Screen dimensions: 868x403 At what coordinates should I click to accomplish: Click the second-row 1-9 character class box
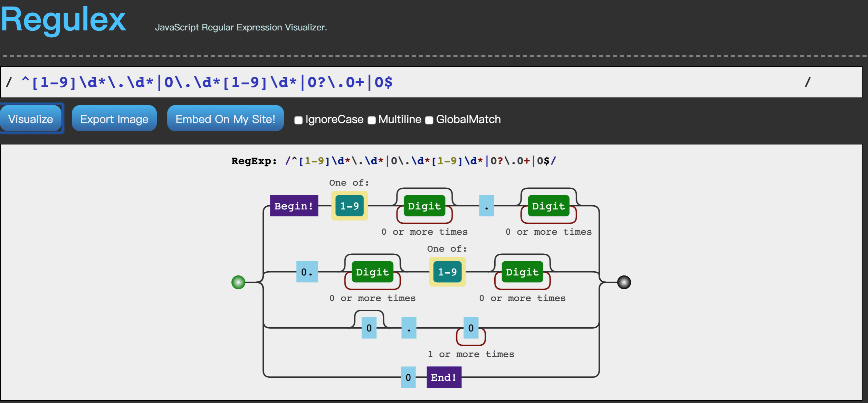(x=447, y=272)
